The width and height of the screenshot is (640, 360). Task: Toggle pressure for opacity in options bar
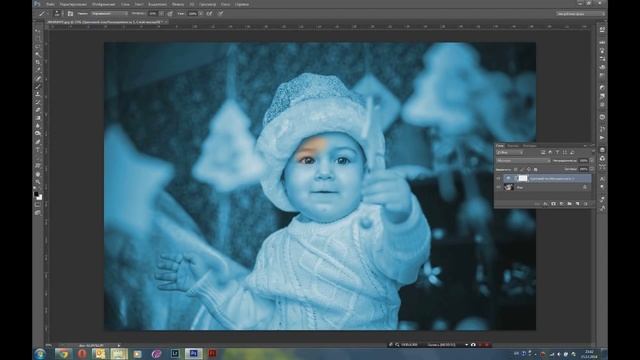[x=170, y=13]
